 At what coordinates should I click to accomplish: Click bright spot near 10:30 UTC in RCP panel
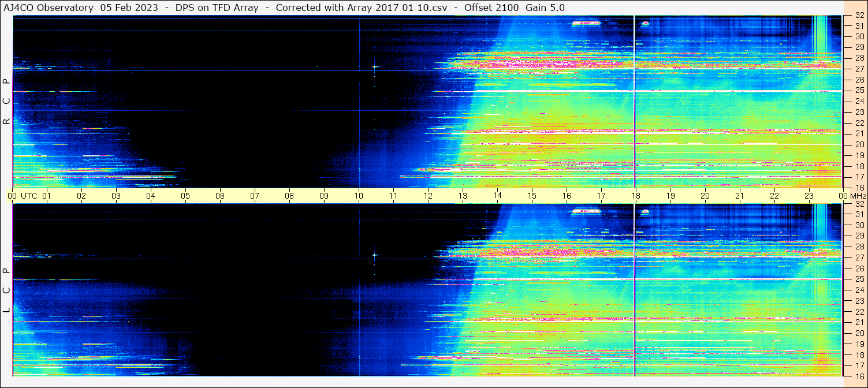tap(374, 66)
